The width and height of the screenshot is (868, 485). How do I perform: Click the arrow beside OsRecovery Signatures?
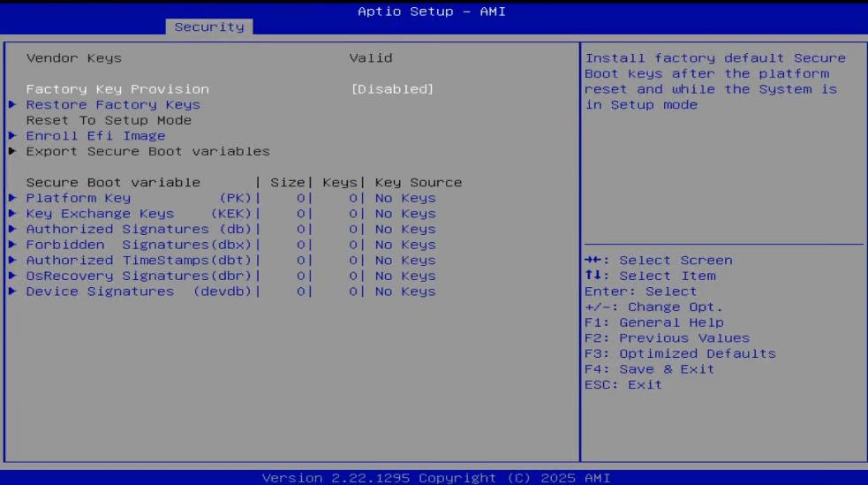tap(12, 275)
